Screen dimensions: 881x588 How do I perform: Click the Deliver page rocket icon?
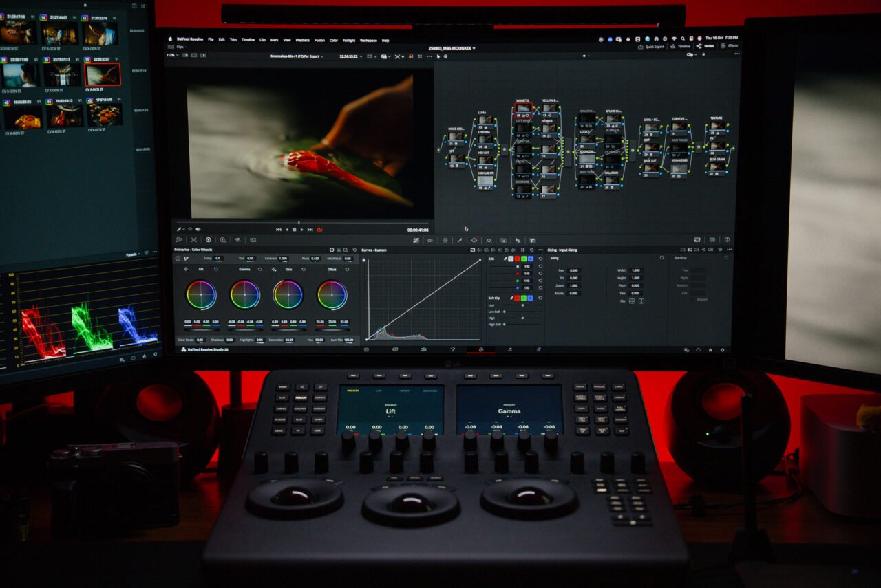pyautogui.click(x=538, y=349)
